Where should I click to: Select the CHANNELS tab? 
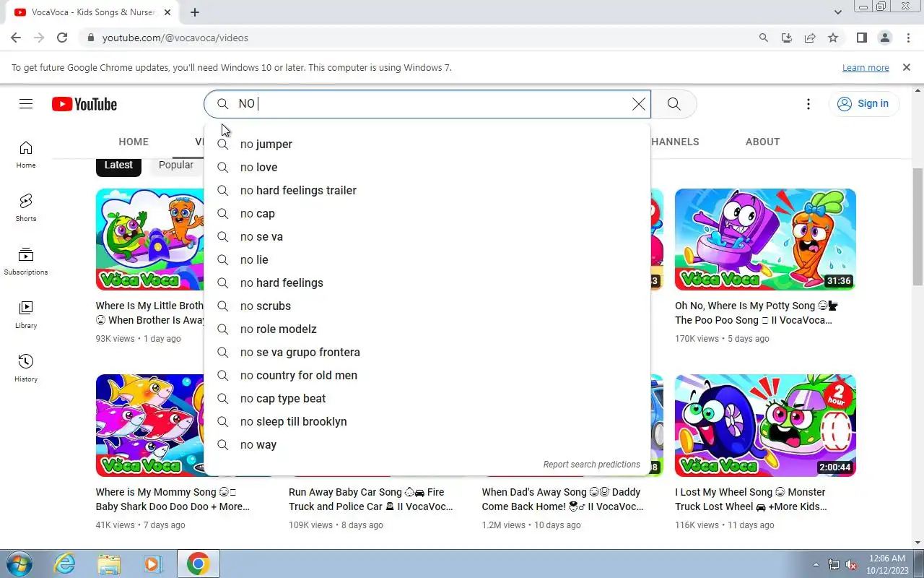(x=674, y=142)
